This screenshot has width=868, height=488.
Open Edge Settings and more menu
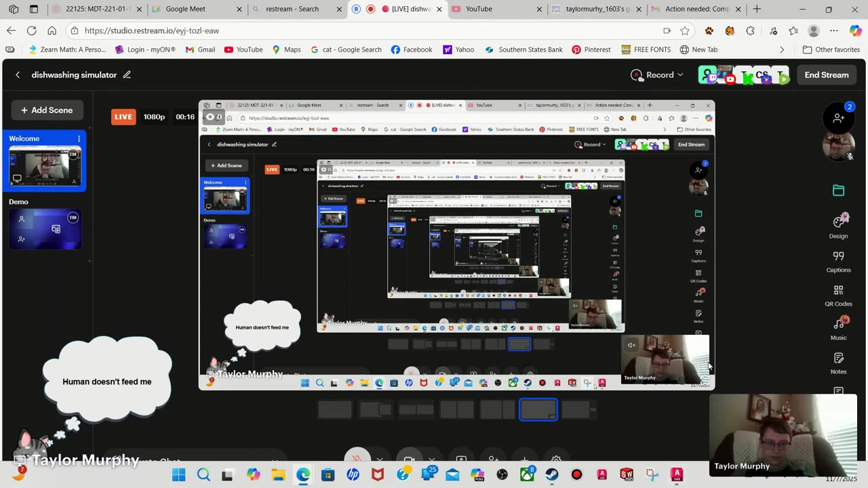pyautogui.click(x=834, y=30)
